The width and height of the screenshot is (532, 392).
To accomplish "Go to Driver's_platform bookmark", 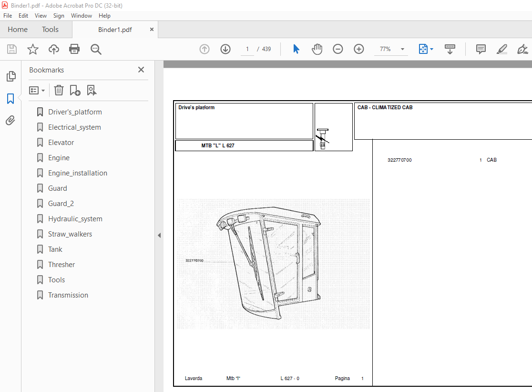I will pos(75,112).
